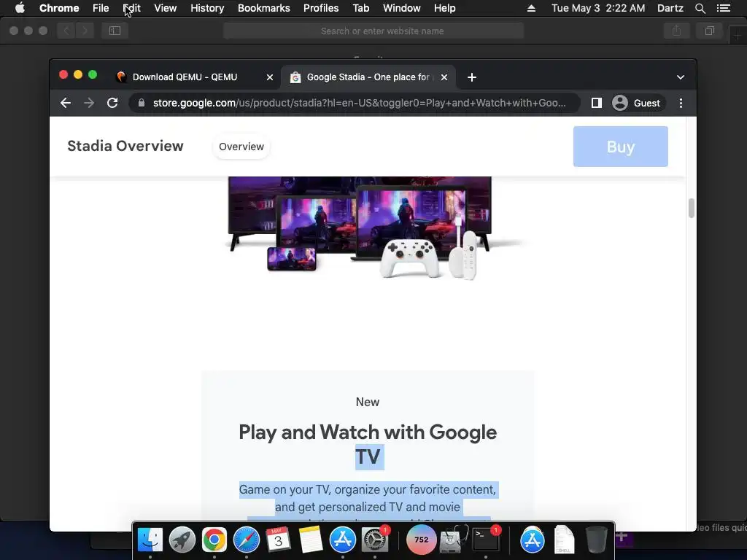Viewport: 747px width, 560px height.
Task: Open the shell document in the dock
Action: tap(565, 540)
